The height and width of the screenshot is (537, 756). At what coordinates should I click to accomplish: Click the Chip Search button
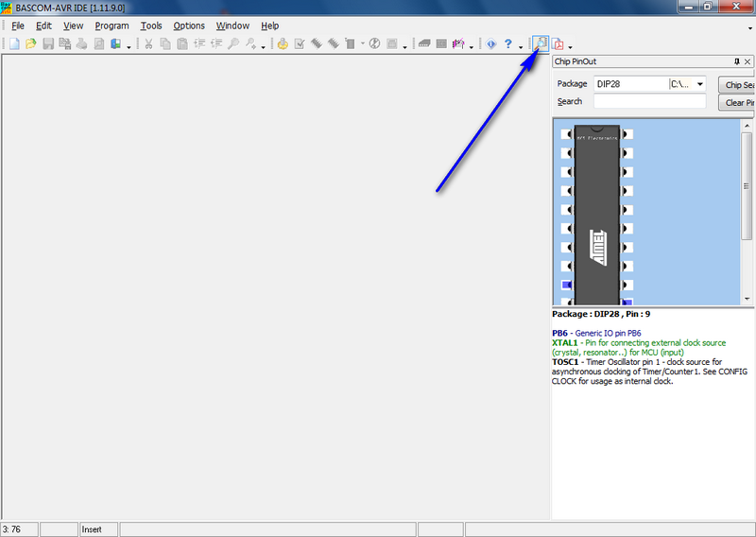(737, 85)
